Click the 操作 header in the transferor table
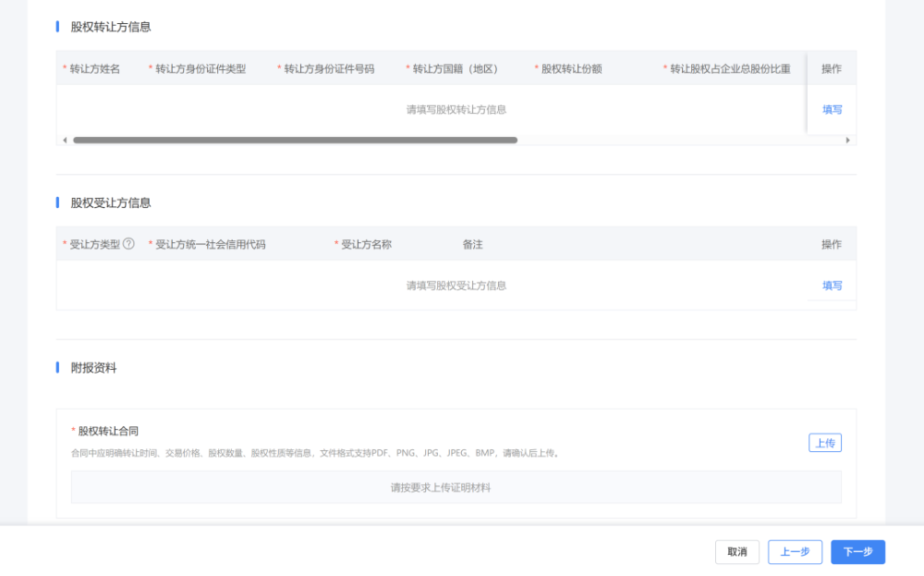Viewport: 924px width, 576px height. [x=832, y=69]
